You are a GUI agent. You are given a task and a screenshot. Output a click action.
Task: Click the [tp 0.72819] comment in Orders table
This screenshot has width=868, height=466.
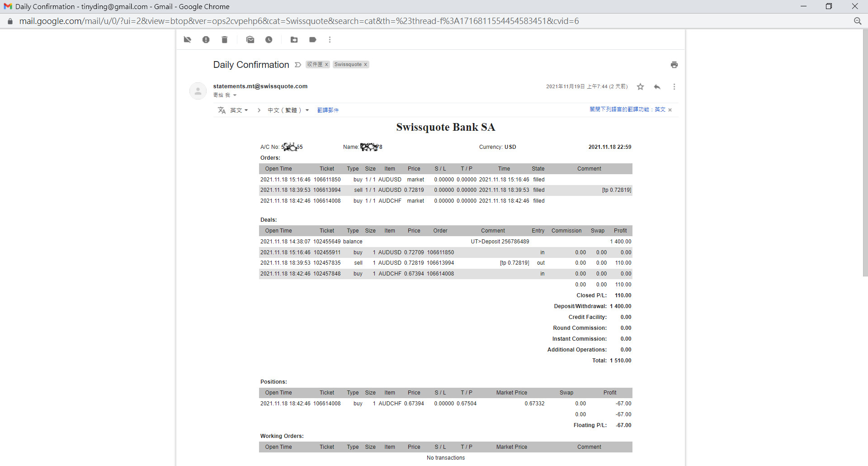(x=617, y=190)
